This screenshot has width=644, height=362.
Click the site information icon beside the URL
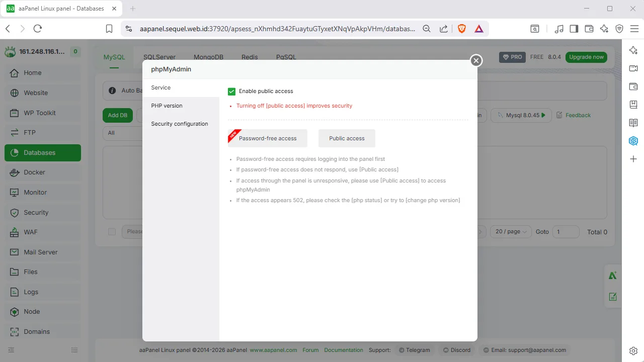point(129,29)
